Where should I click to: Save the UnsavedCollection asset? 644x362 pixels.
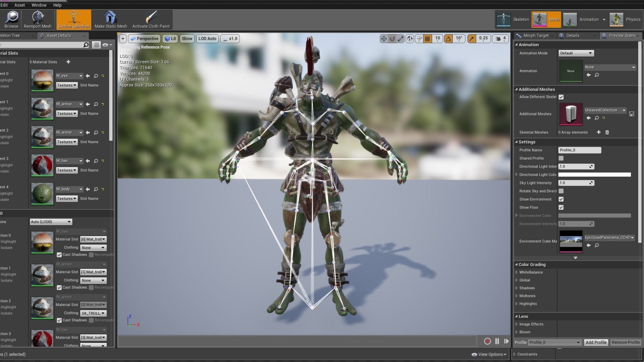(x=632, y=114)
